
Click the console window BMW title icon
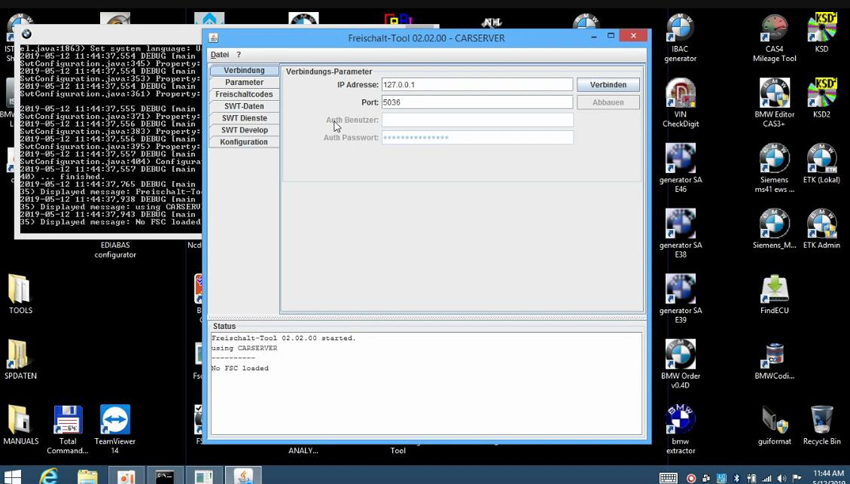click(26, 34)
